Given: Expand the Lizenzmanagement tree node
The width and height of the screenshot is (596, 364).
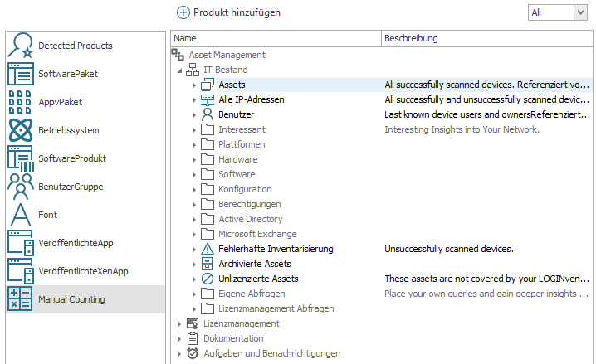Looking at the screenshot, I should click(179, 323).
